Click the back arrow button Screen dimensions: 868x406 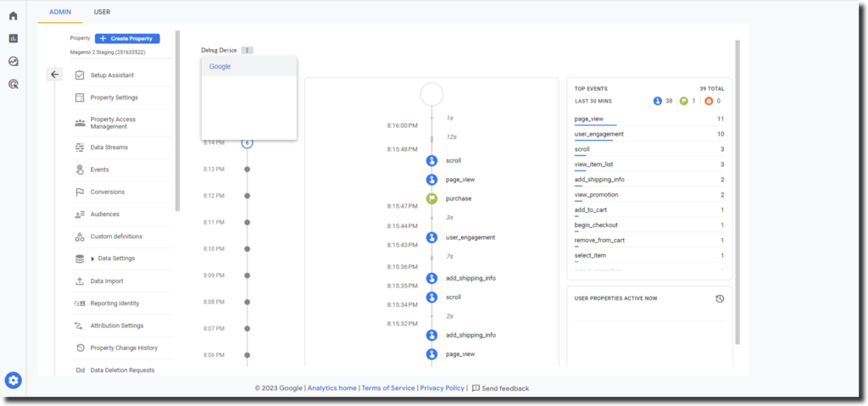(54, 75)
